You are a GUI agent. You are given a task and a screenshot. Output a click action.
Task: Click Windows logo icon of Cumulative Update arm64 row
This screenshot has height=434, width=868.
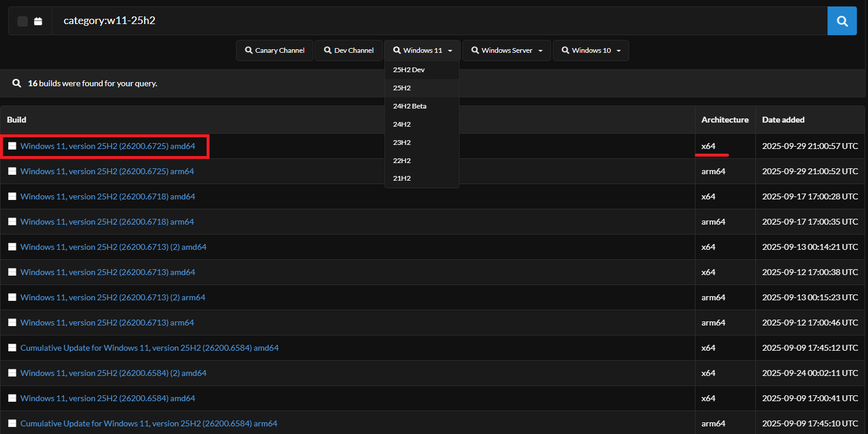(12, 423)
